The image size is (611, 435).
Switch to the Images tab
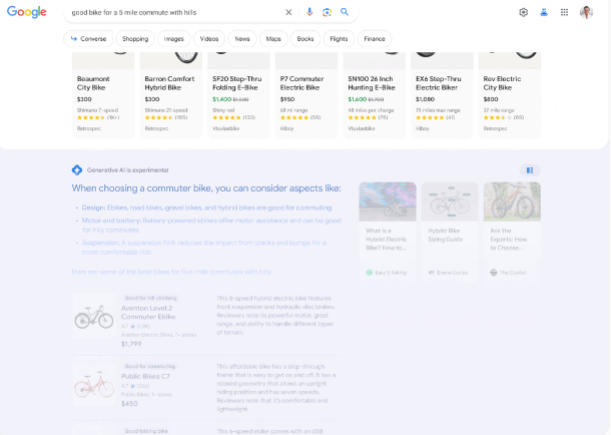pos(174,39)
